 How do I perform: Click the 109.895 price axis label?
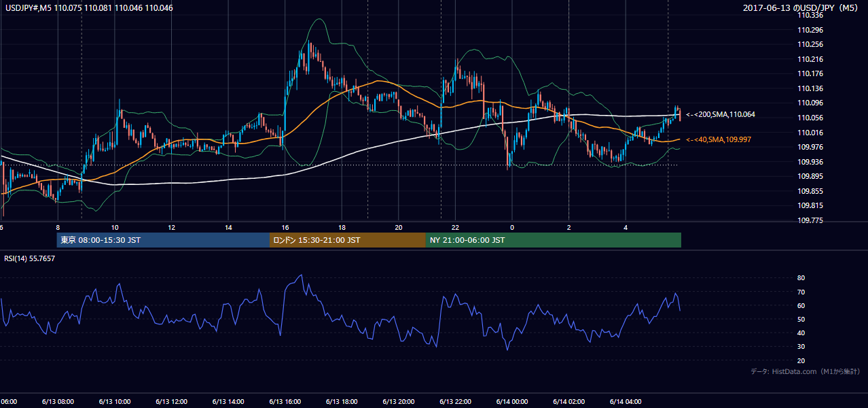coord(810,176)
